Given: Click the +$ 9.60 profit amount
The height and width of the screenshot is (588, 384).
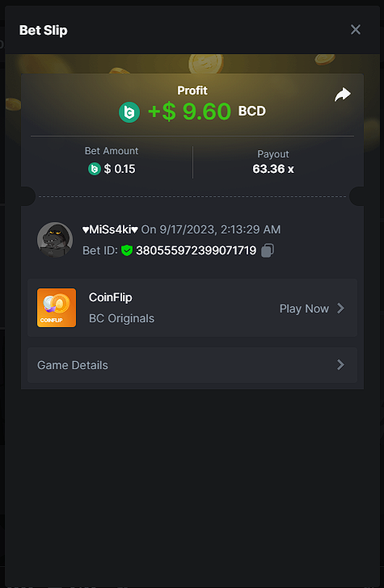Looking at the screenshot, I should 189,111.
